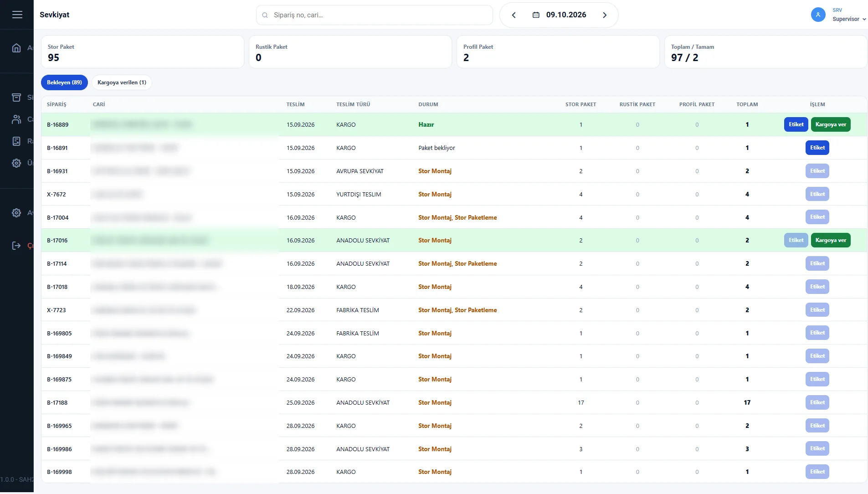Open the archive box icon in the sidebar
The height and width of the screenshot is (494, 868).
(x=16, y=97)
